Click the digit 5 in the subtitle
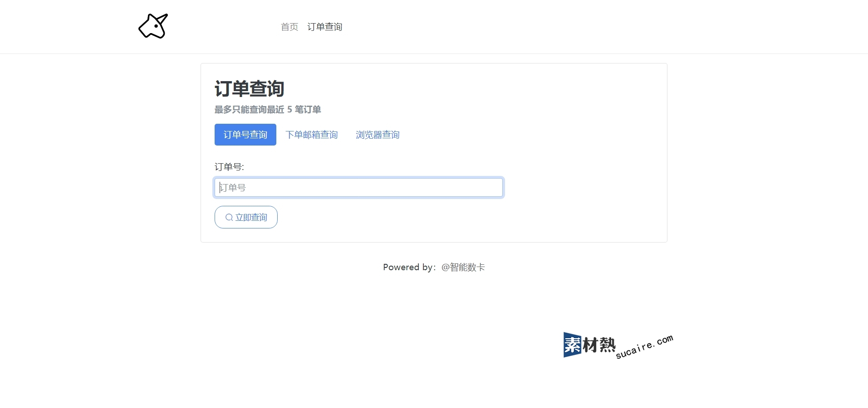 [289, 110]
